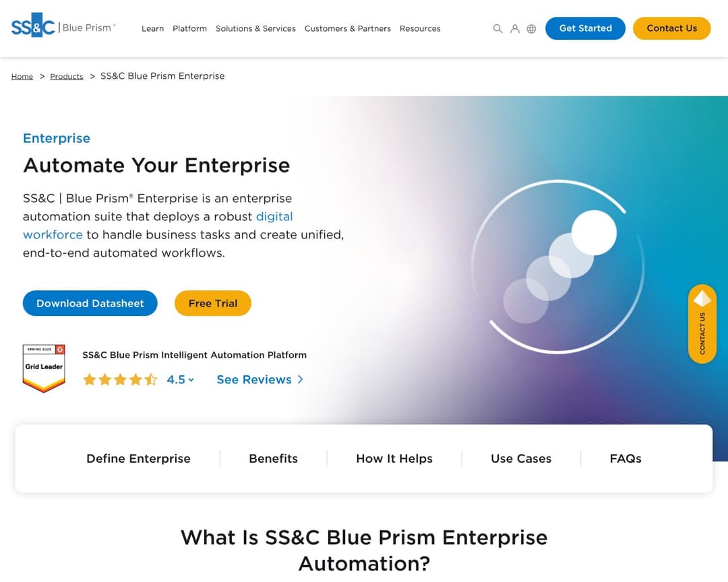The image size is (728, 582).
Task: Open See Reviews
Action: click(x=255, y=379)
